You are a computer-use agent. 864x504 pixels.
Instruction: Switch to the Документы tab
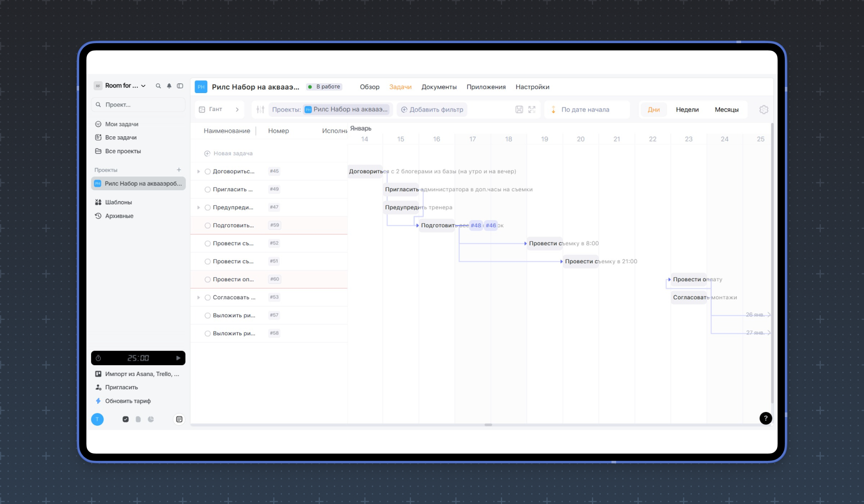(x=439, y=87)
